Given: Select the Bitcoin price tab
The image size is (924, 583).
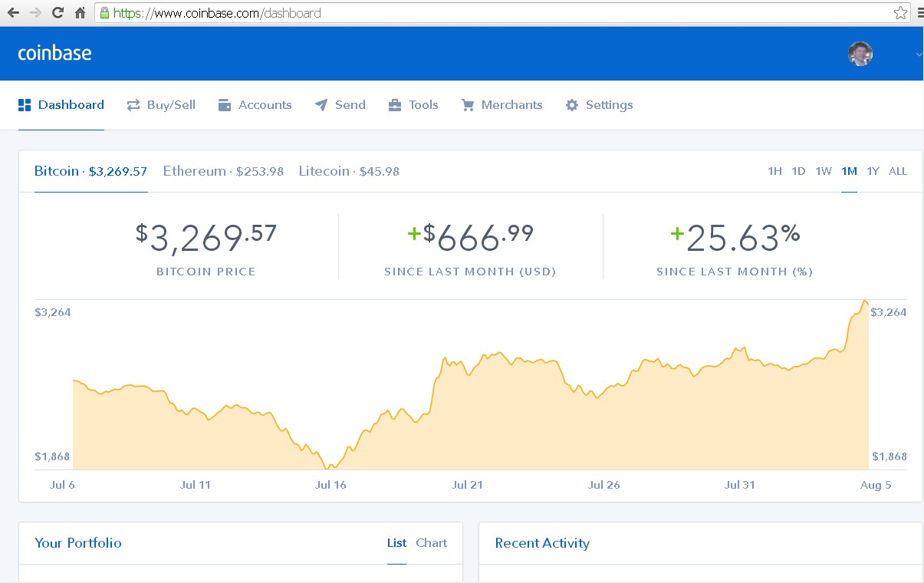Looking at the screenshot, I should [90, 171].
